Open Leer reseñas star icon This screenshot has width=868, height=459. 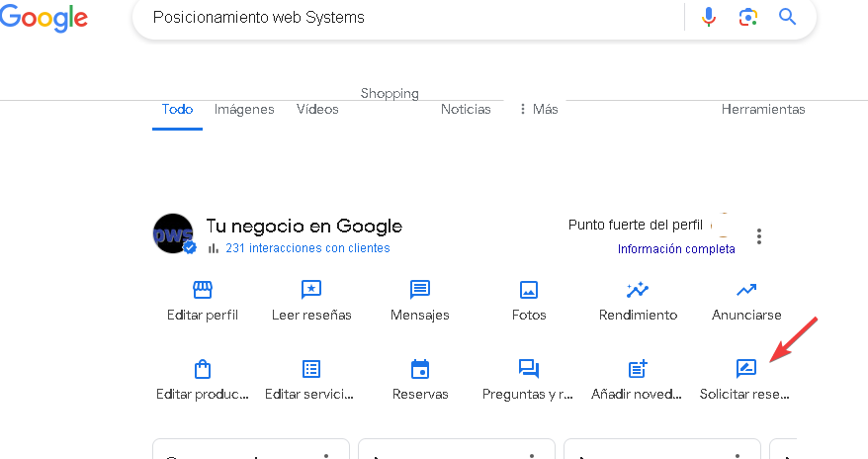pos(311,289)
